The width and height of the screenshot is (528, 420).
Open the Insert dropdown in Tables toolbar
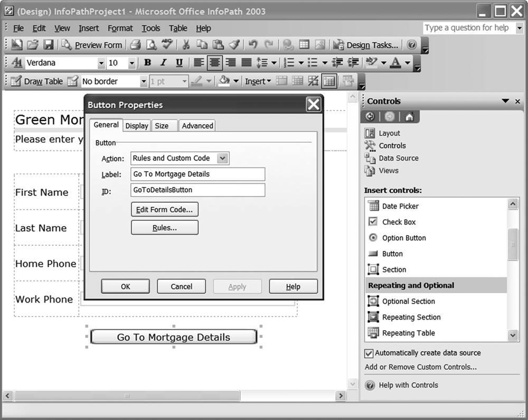[258, 81]
